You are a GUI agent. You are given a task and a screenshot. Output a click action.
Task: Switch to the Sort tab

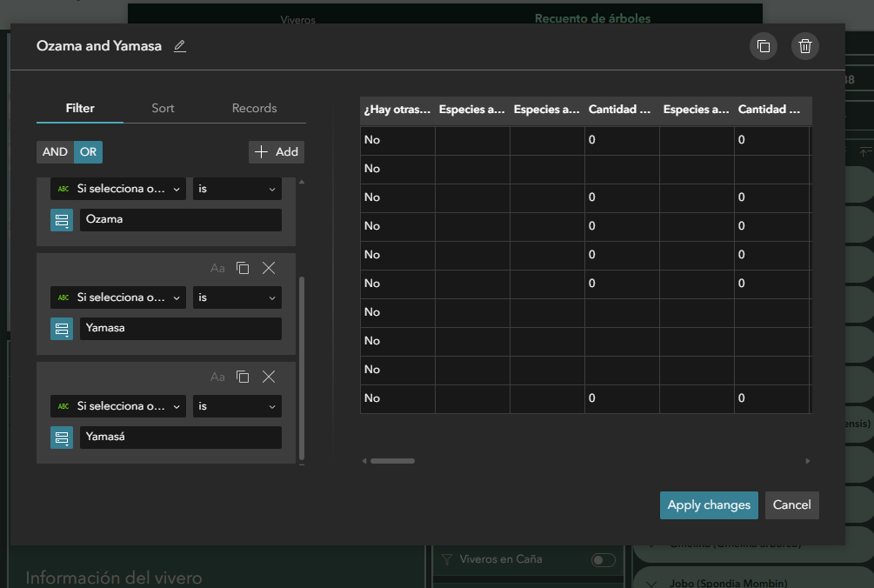coord(163,108)
